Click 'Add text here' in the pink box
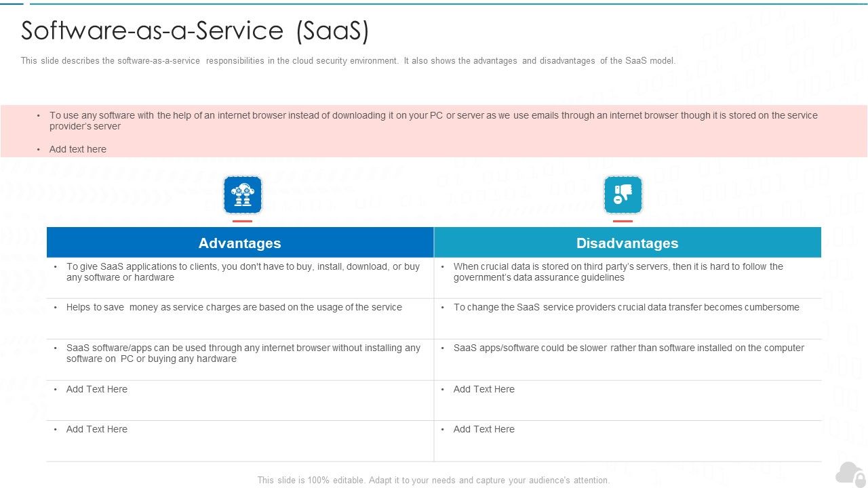868x488 pixels. click(78, 149)
